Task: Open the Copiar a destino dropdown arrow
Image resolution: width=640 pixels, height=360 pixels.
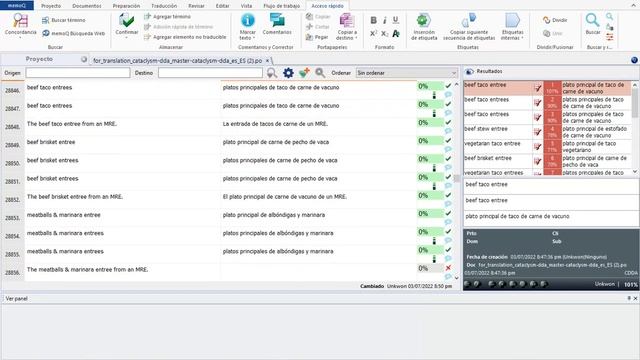Action: 356,38
